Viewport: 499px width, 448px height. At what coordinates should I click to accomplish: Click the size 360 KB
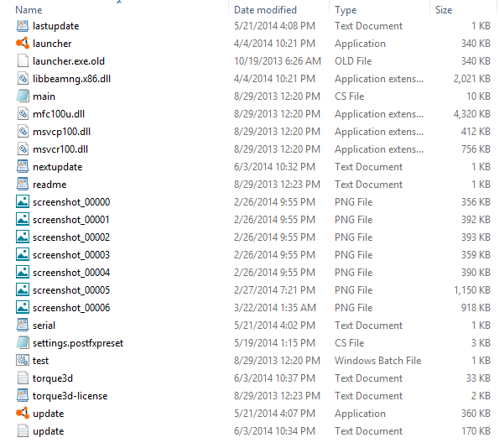(x=476, y=414)
